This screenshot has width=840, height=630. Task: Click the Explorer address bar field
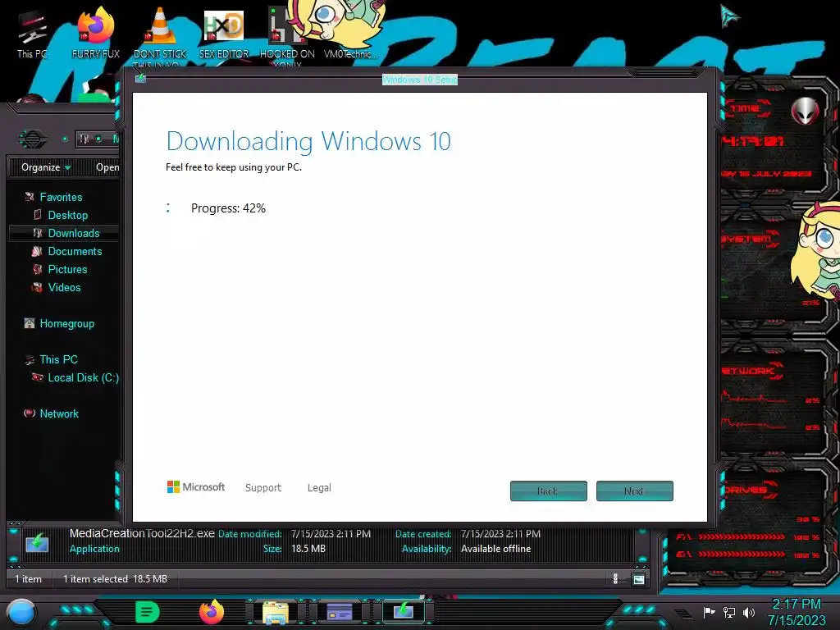pos(98,139)
